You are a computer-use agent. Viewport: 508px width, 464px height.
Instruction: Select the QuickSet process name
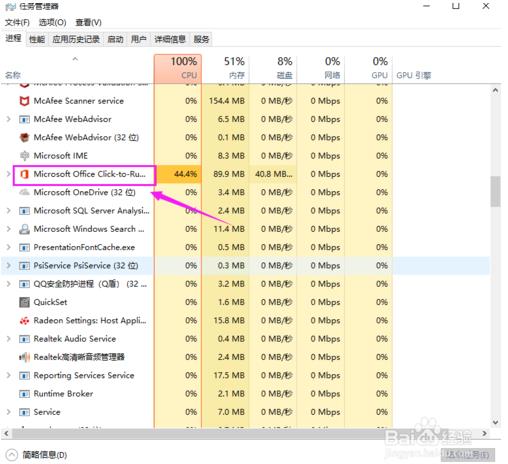tap(50, 302)
